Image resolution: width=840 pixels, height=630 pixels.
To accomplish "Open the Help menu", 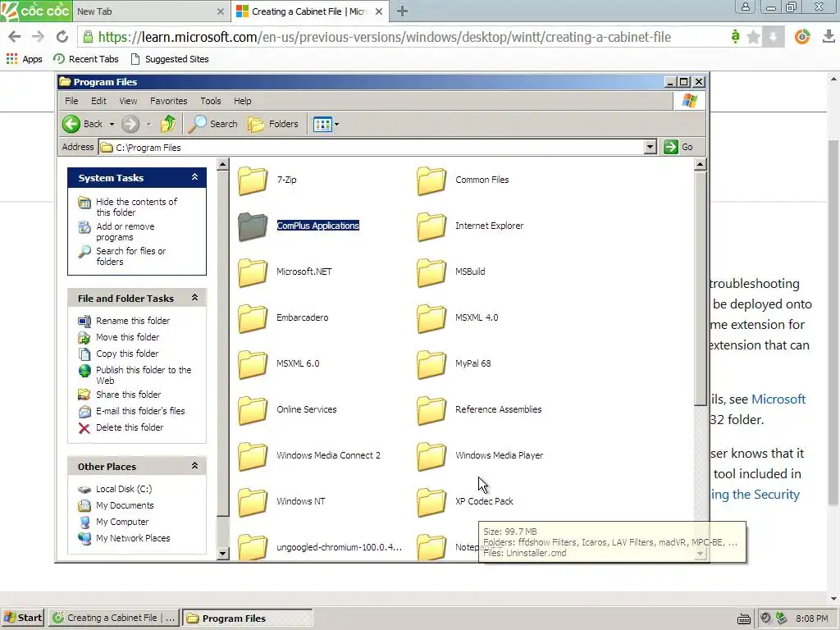I will click(x=242, y=101).
